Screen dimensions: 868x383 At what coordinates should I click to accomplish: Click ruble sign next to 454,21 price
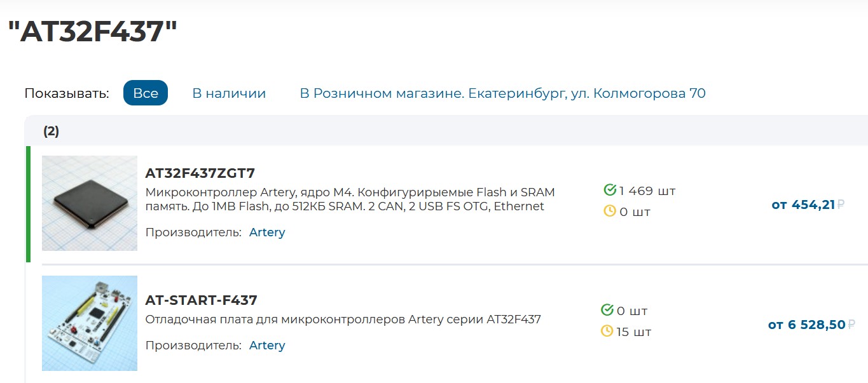pos(841,205)
